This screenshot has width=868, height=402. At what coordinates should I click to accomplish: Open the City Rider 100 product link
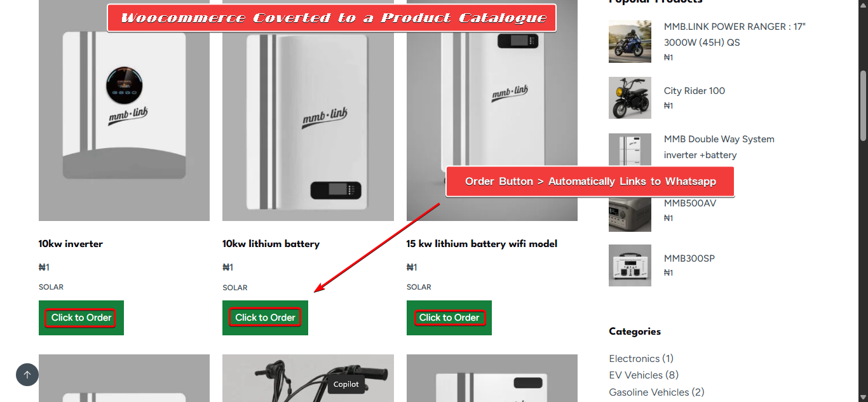click(x=695, y=91)
